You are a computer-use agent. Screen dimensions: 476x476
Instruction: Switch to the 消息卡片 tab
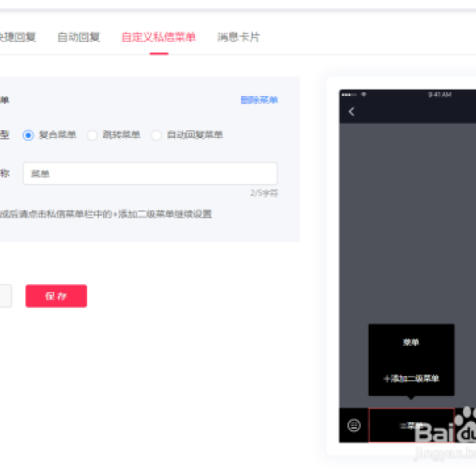(x=238, y=37)
